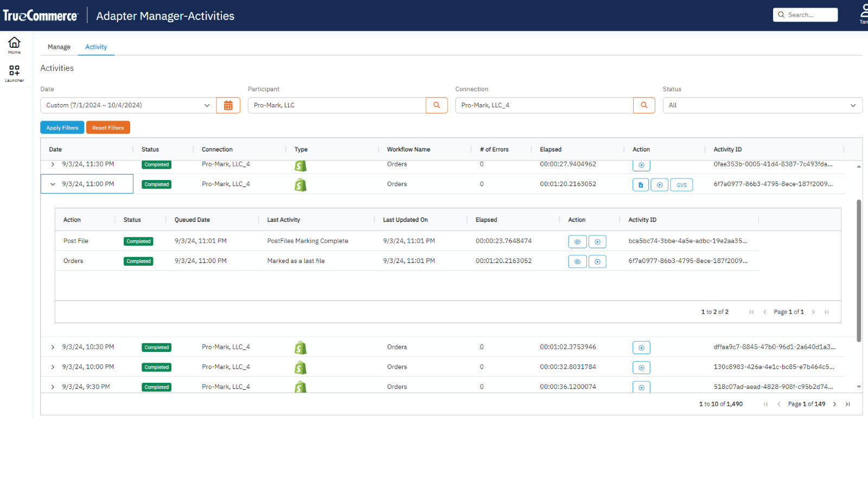The width and height of the screenshot is (868, 488).
Task: Click Shopify icon in 10:30 PM row
Action: click(x=301, y=348)
